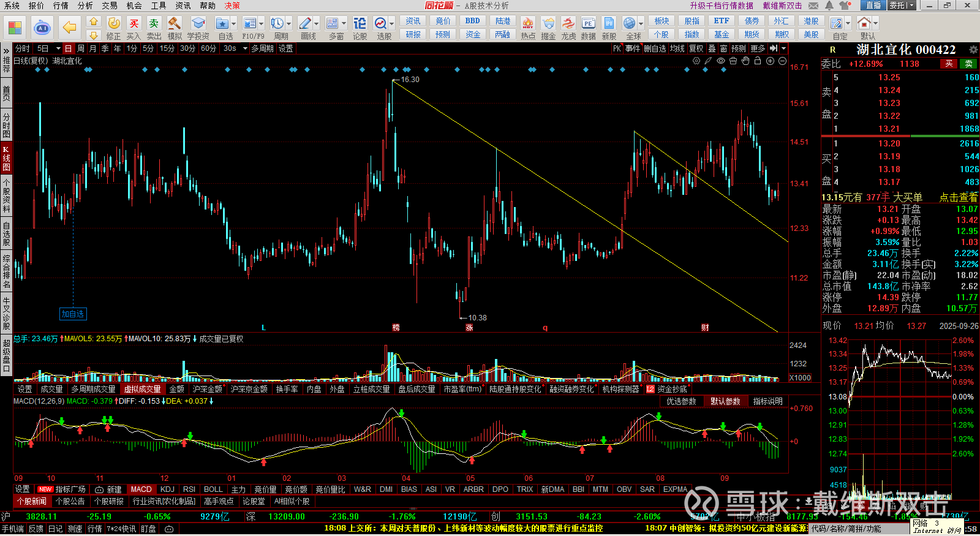Expand the 30s period dropdown arrow
The width and height of the screenshot is (980, 536).
click(244, 48)
